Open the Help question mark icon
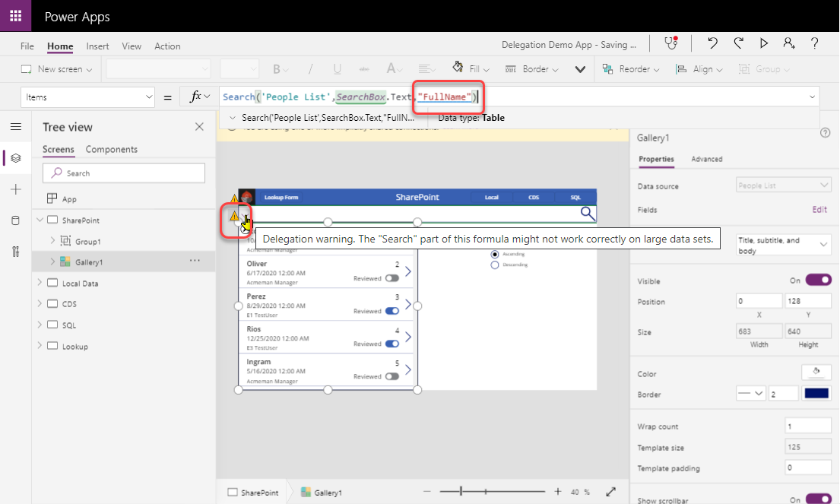Image resolution: width=840 pixels, height=504 pixels. tap(814, 43)
